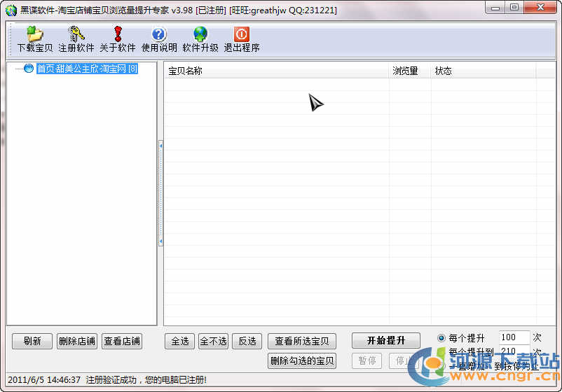Image resolution: width=562 pixels, height=392 pixels.
Task: Click 查看店铺 view shop button
Action: pyautogui.click(x=122, y=341)
